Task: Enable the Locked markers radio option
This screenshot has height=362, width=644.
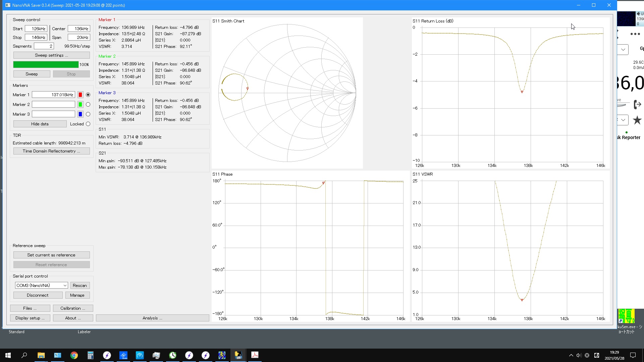Action: 88,124
